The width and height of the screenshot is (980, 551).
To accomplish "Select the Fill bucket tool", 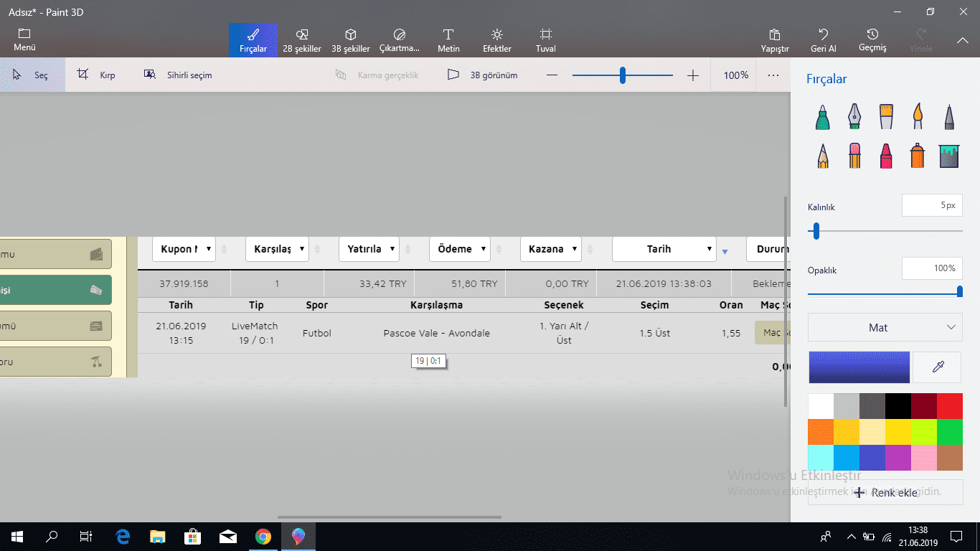I will coord(949,155).
